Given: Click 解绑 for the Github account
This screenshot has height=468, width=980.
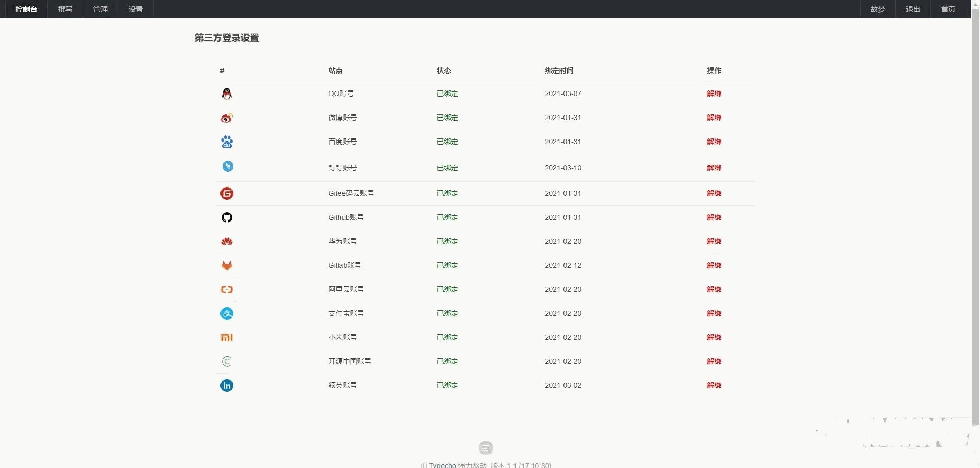Looking at the screenshot, I should (x=714, y=217).
